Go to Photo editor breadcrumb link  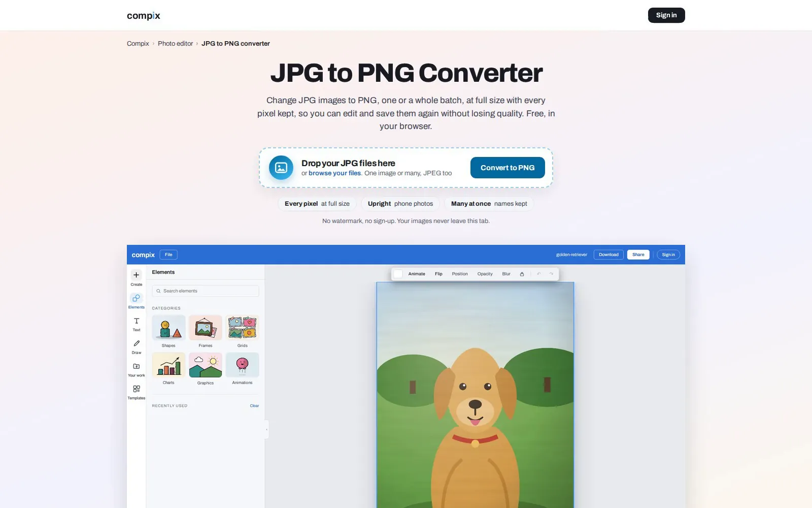[176, 44]
